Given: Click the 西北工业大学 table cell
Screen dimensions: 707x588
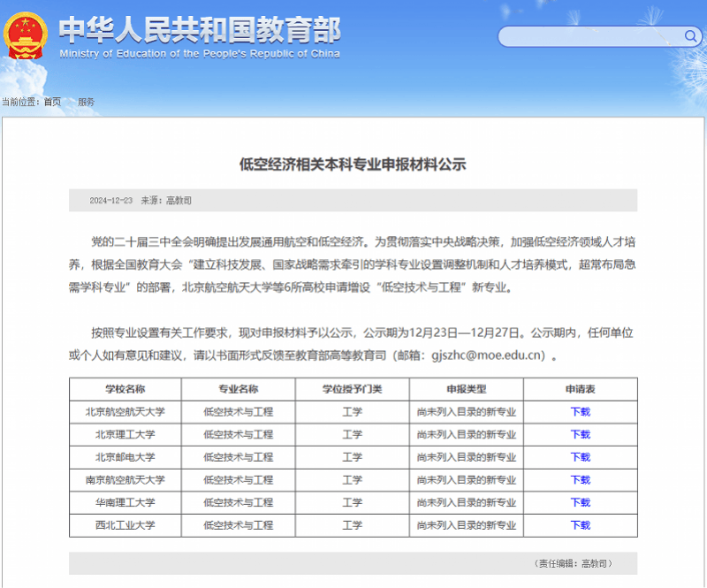Looking at the screenshot, I should coord(125,525).
